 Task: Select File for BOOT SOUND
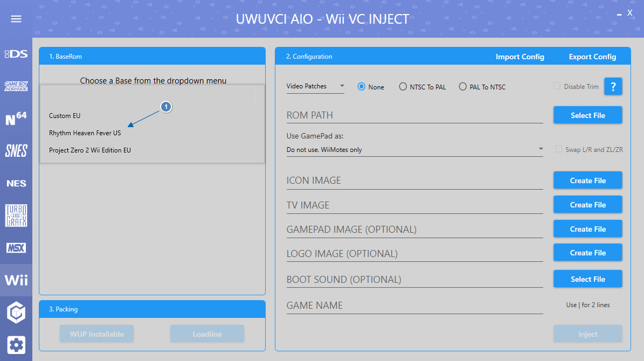[x=588, y=279]
